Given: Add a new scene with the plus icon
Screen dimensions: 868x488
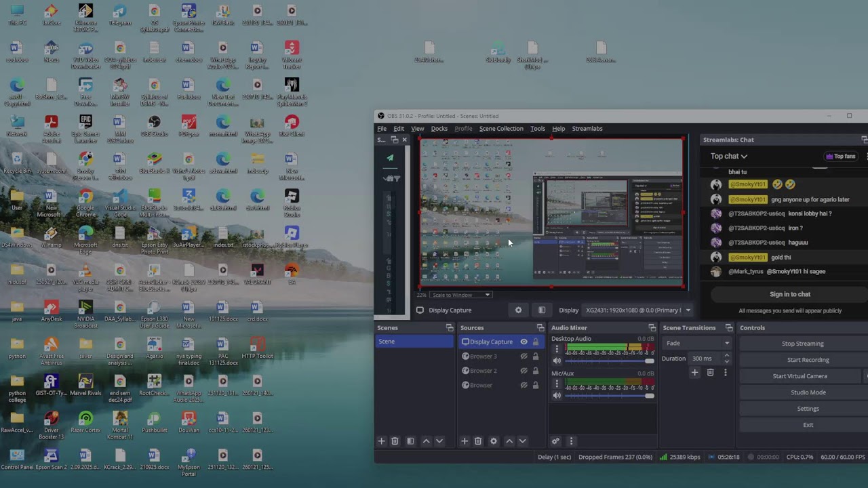Looking at the screenshot, I should (x=381, y=441).
